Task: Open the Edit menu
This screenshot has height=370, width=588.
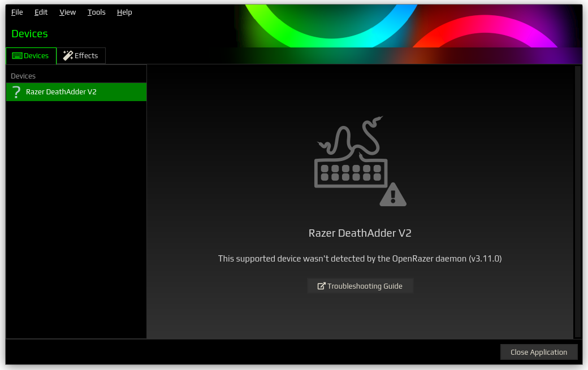Action: click(x=41, y=12)
